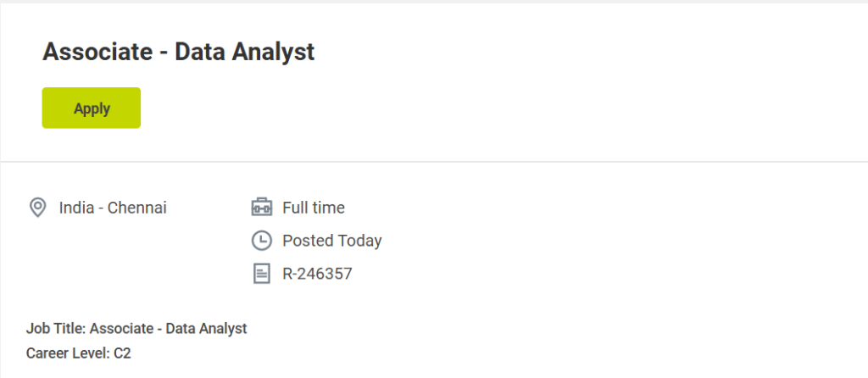Click the clock posted-date icon
The width and height of the screenshot is (868, 378).
click(x=261, y=241)
